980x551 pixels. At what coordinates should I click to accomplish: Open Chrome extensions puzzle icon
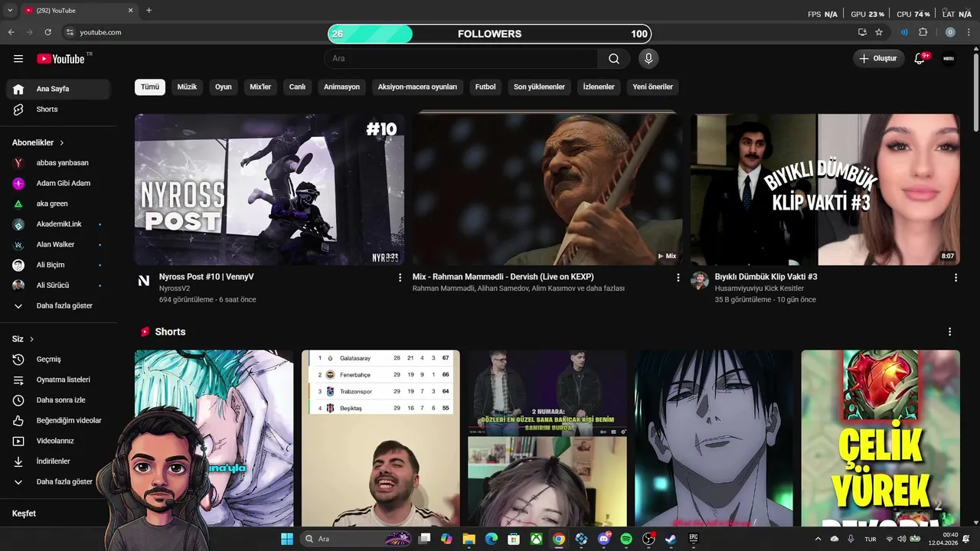point(923,32)
